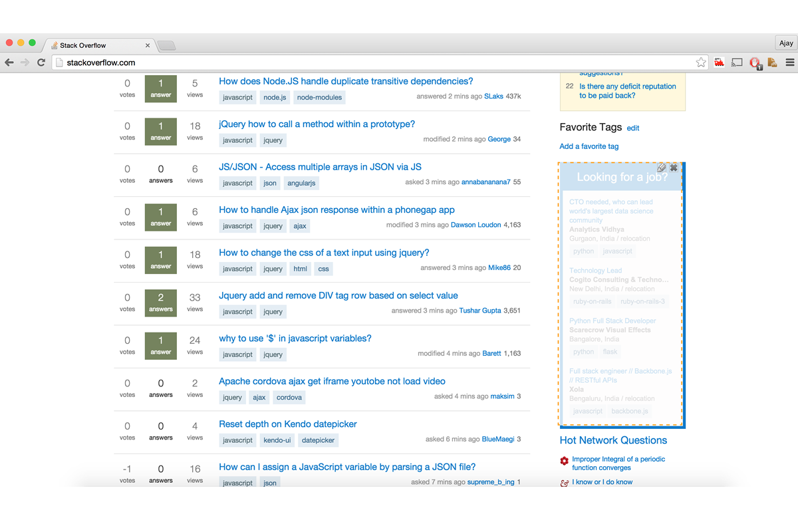Click the html tag

301,269
